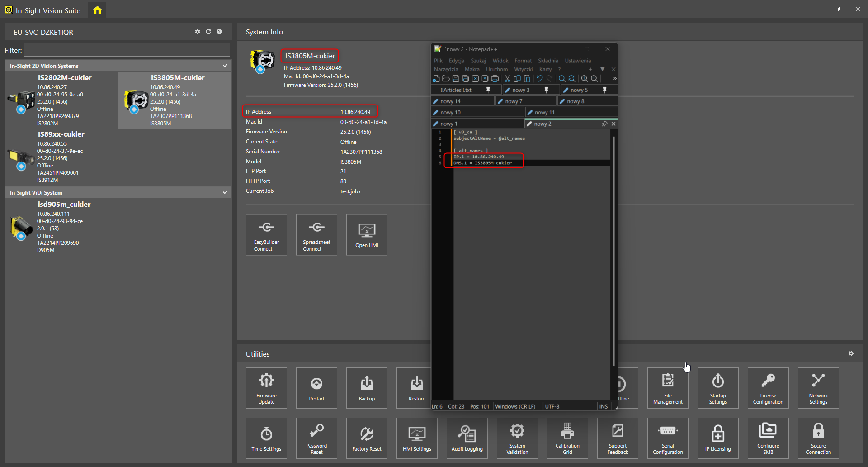Switch to nowy 10 tab in Notepad++
This screenshot has width=868, height=467.
pos(478,112)
